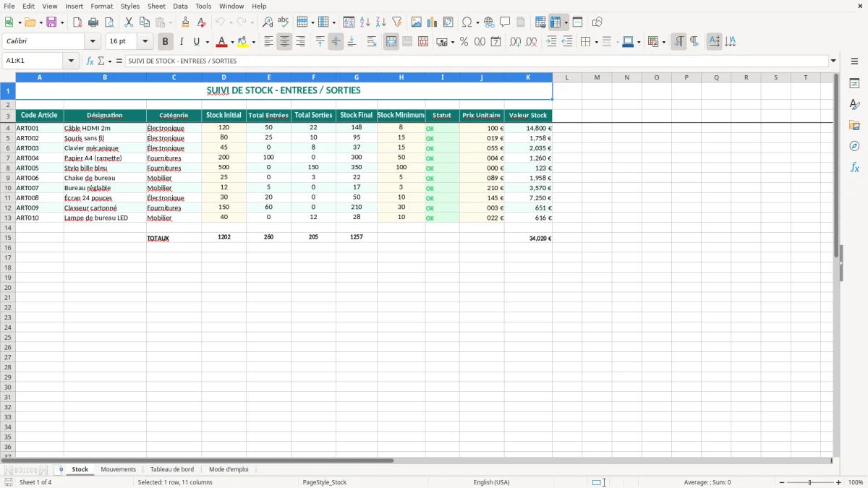Click the zoom in plus button
Viewport: 868px width, 488px height.
839,482
